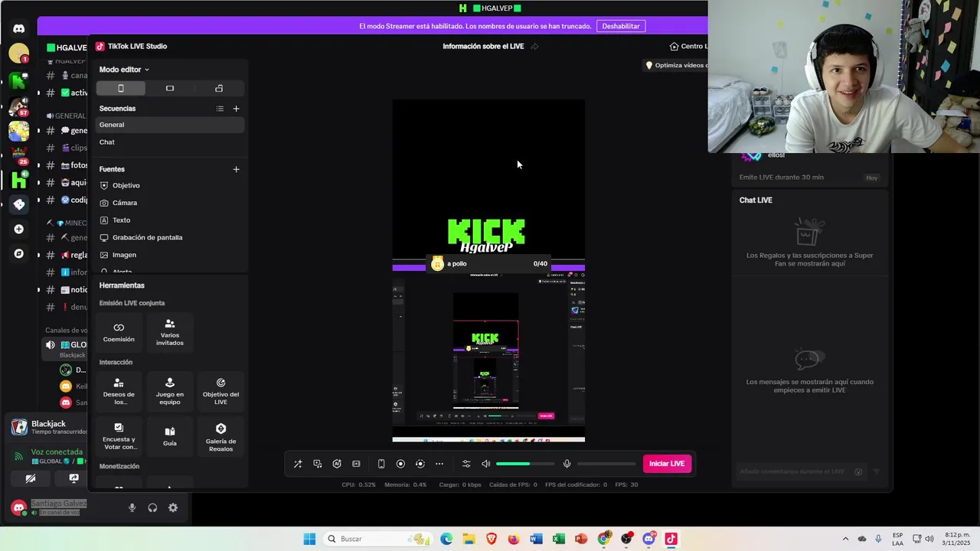Image resolution: width=980 pixels, height=551 pixels.
Task: Click the phone preview icon in toolbar
Action: pos(381,464)
